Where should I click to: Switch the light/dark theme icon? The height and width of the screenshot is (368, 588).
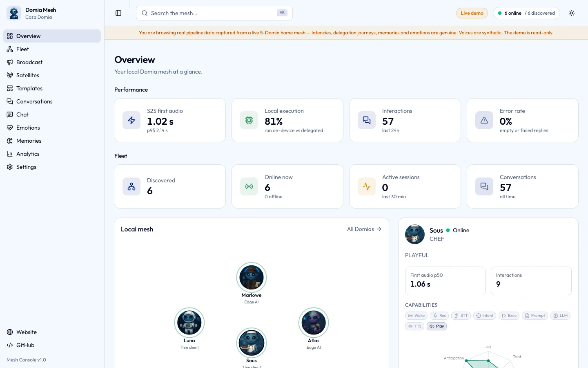(x=572, y=13)
